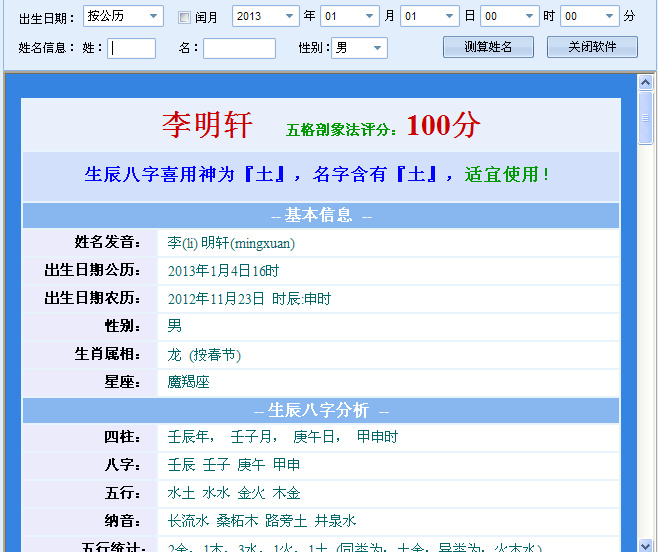The height and width of the screenshot is (552, 658).
Task: Click the scrollbar down arrow
Action: (x=645, y=545)
